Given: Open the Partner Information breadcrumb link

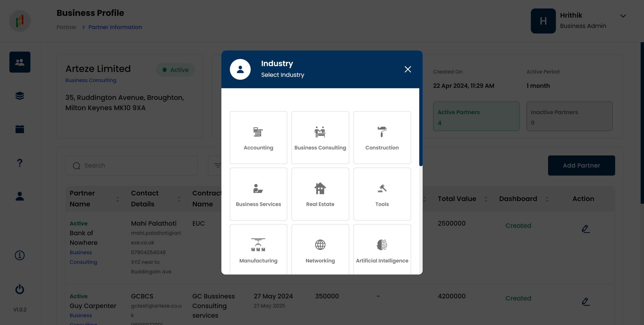Looking at the screenshot, I should coord(115,27).
